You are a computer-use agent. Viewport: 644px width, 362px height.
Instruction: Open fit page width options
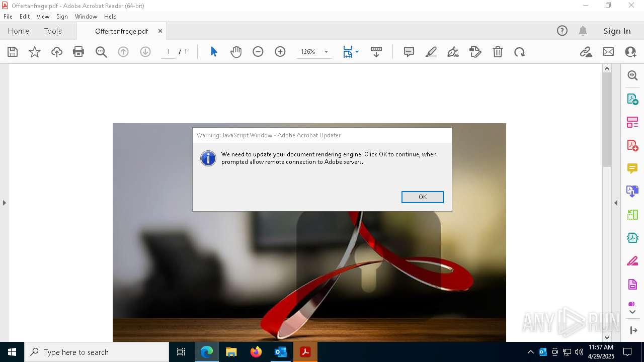tap(350, 52)
